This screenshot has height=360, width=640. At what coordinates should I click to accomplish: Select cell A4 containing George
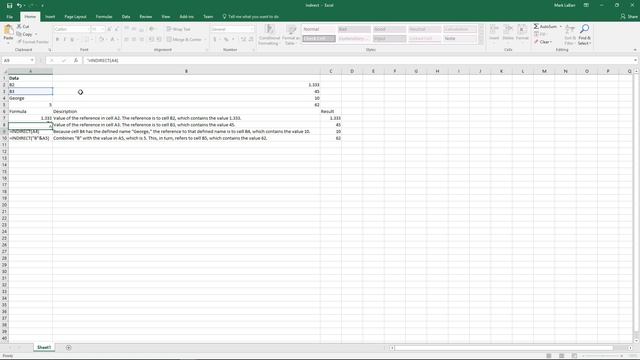(x=30, y=98)
